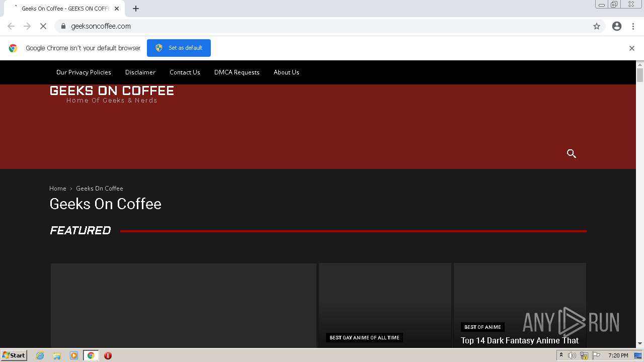Open the Opera icon in taskbar

tap(108, 355)
